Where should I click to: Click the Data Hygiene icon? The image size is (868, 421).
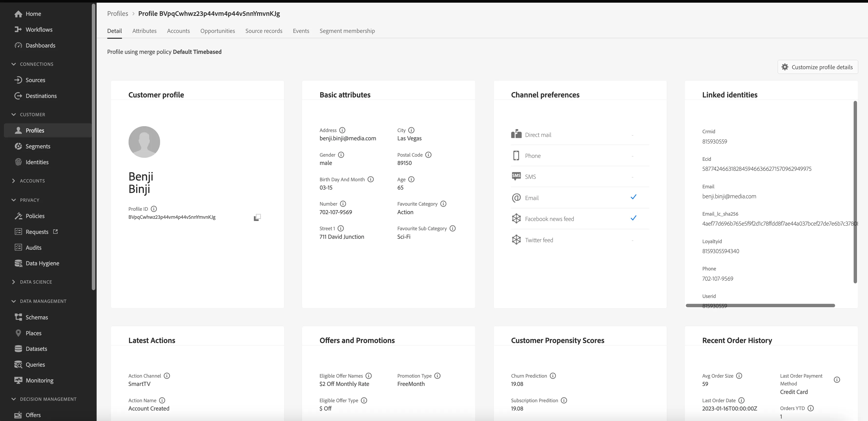pyautogui.click(x=18, y=263)
